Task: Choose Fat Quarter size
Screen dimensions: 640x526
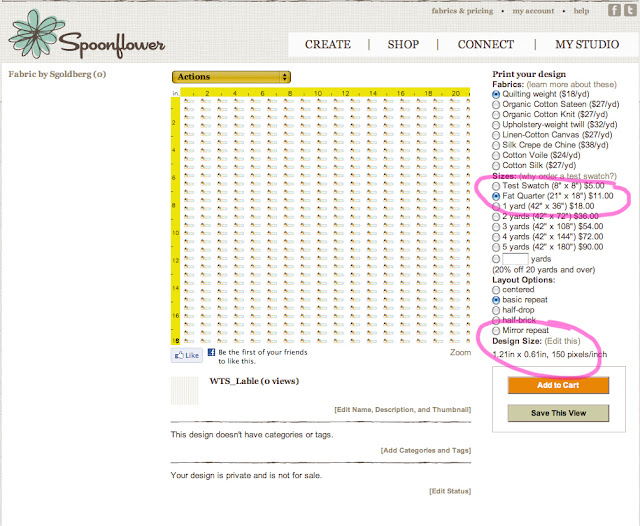Action: pyautogui.click(x=496, y=197)
